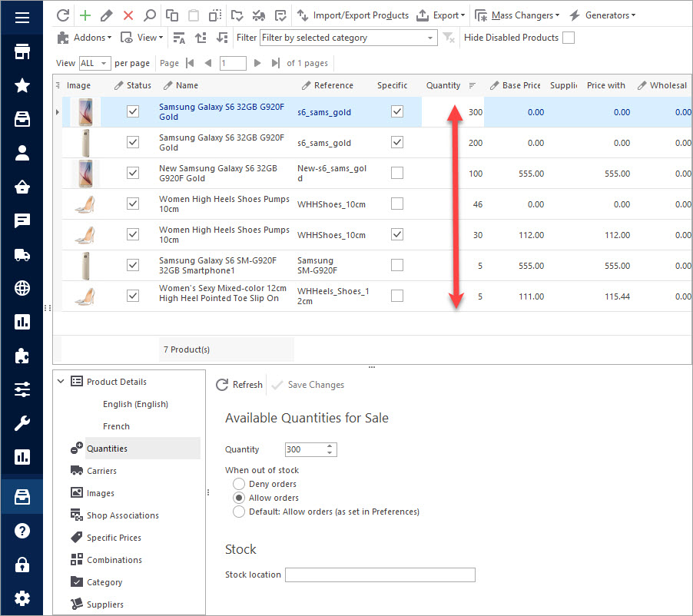Open Filter by selected category dropdown
This screenshot has width=693, height=616.
coord(348,38)
